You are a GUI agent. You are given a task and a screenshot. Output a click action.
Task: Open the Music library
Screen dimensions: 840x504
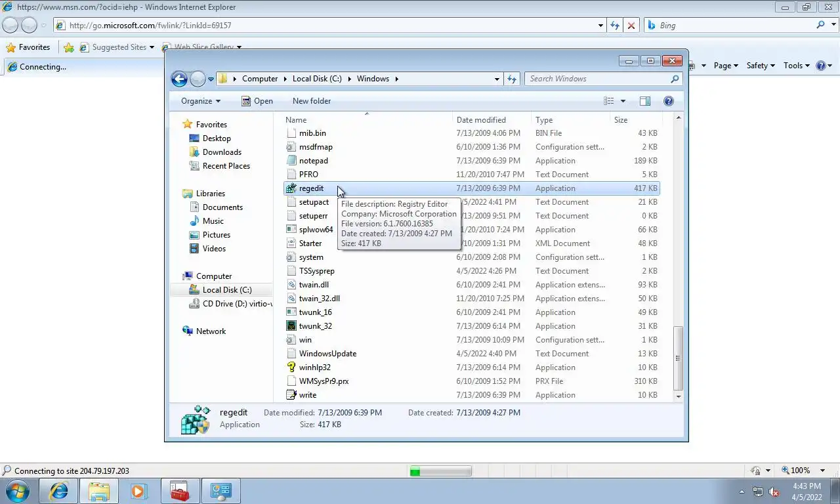click(213, 221)
